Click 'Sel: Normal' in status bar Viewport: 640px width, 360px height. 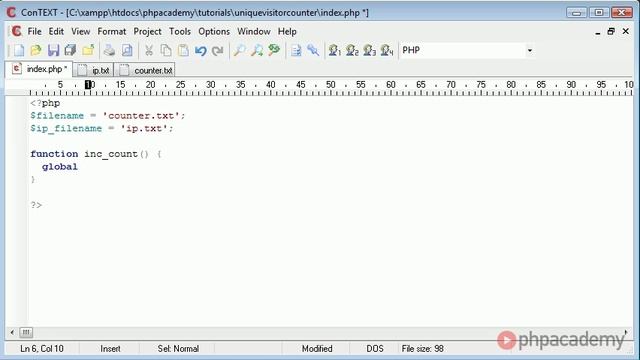pos(178,349)
